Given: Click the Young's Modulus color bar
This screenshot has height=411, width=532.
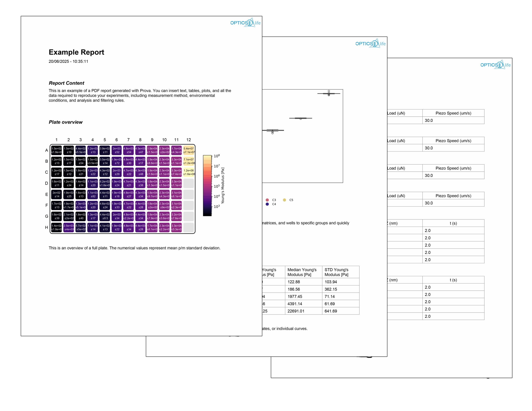Looking at the screenshot, I should tap(207, 185).
